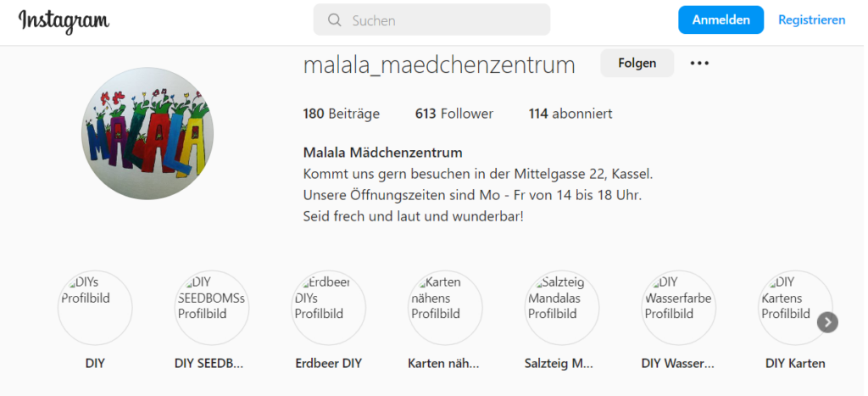Click the Registrieren link
Viewport: 868px width, 396px height.
[x=811, y=20]
